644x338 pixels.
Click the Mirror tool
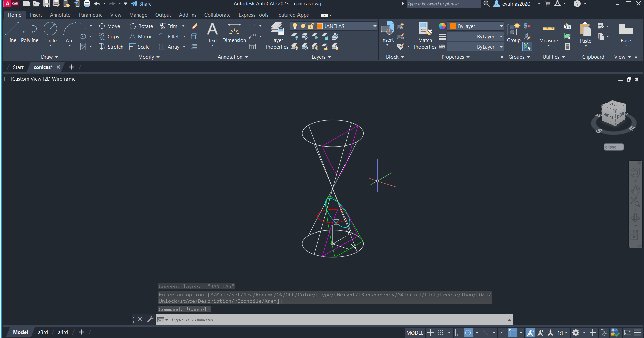[141, 37]
